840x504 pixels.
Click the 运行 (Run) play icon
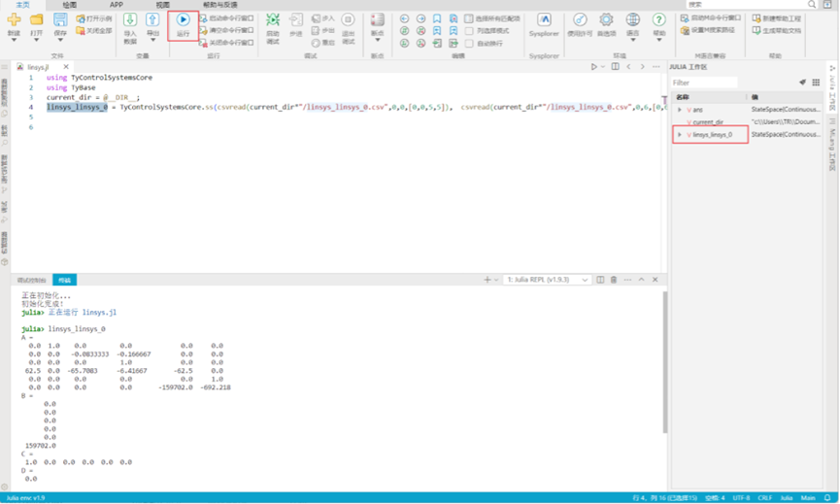(183, 19)
